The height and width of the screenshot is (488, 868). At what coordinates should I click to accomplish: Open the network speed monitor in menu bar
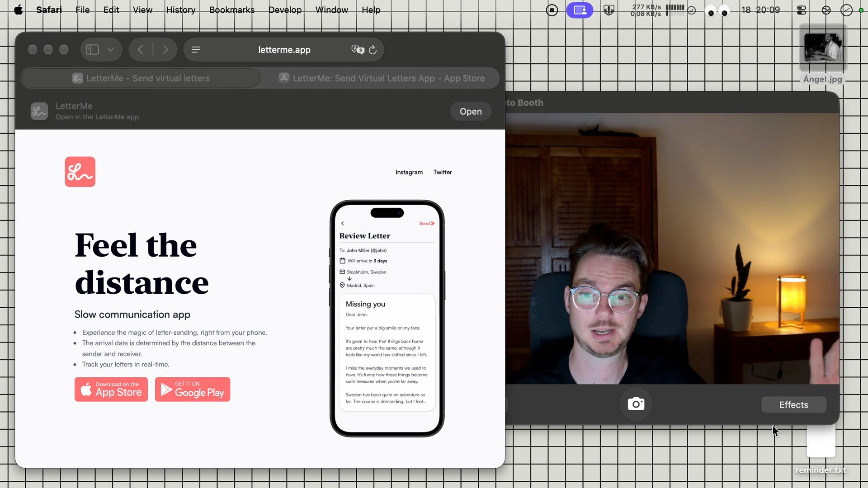point(646,10)
